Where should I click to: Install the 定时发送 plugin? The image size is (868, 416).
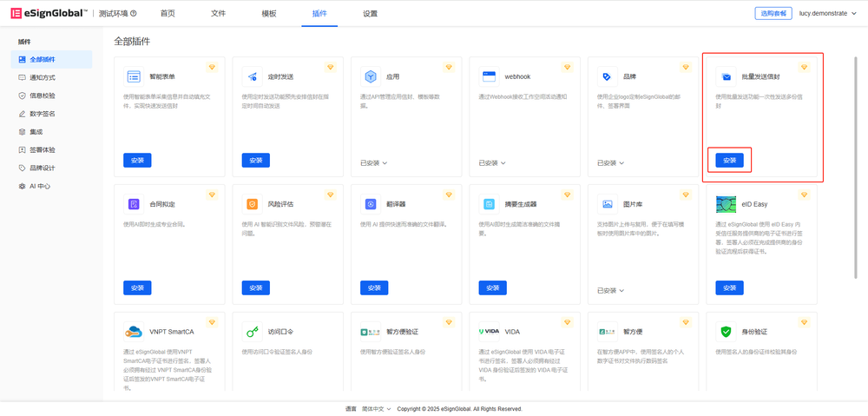click(x=256, y=160)
